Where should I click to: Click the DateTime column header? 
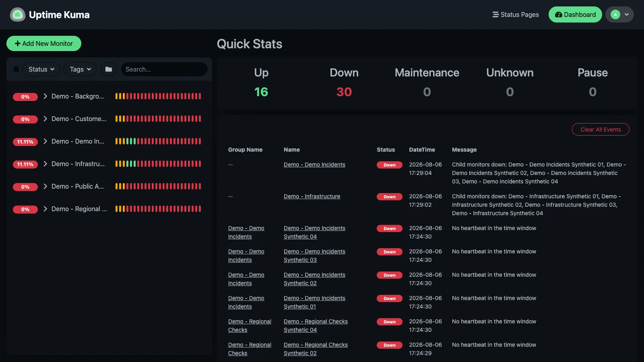[x=422, y=150]
